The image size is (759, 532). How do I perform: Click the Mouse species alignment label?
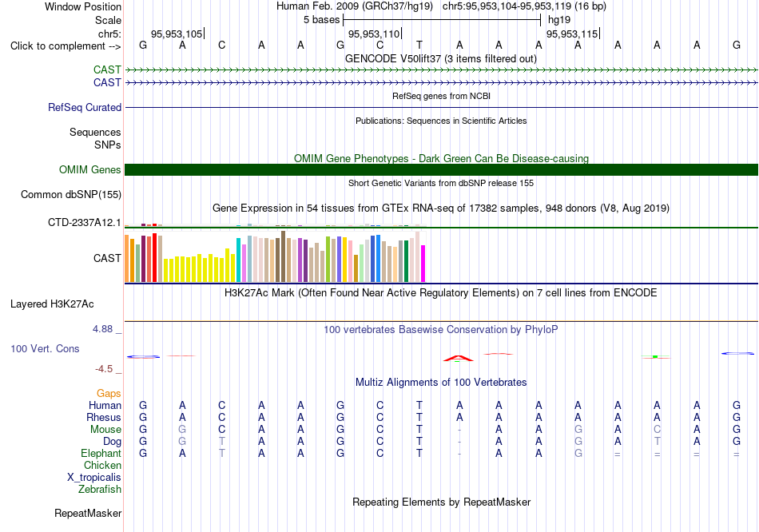click(x=105, y=430)
